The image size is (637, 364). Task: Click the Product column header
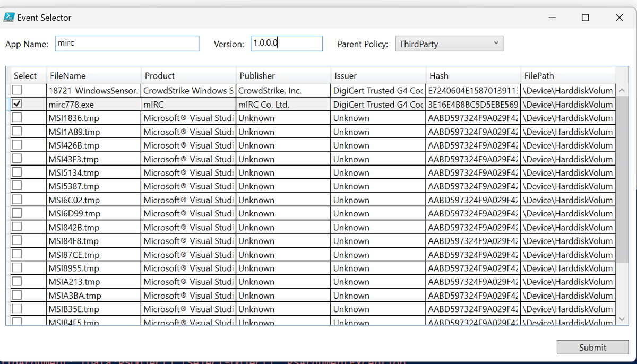pyautogui.click(x=189, y=75)
